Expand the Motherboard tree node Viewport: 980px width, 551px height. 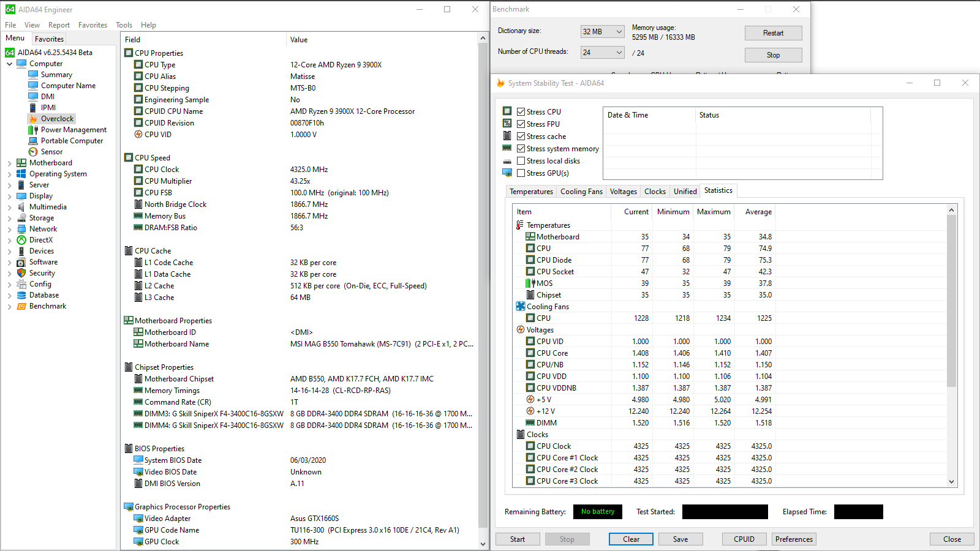tap(10, 163)
